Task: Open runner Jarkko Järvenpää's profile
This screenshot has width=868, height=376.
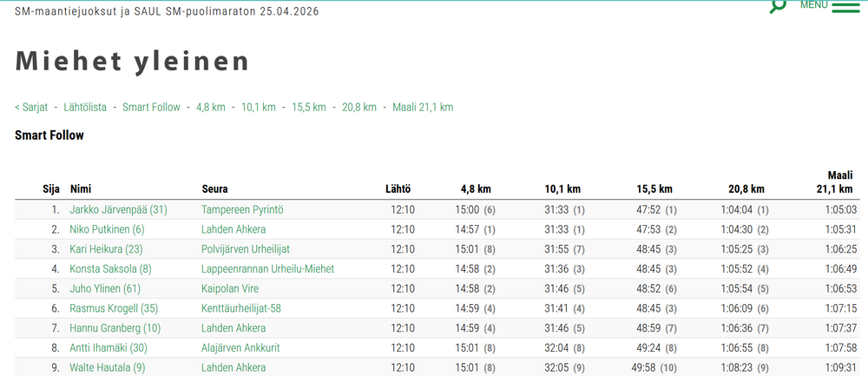Action: tap(118, 209)
